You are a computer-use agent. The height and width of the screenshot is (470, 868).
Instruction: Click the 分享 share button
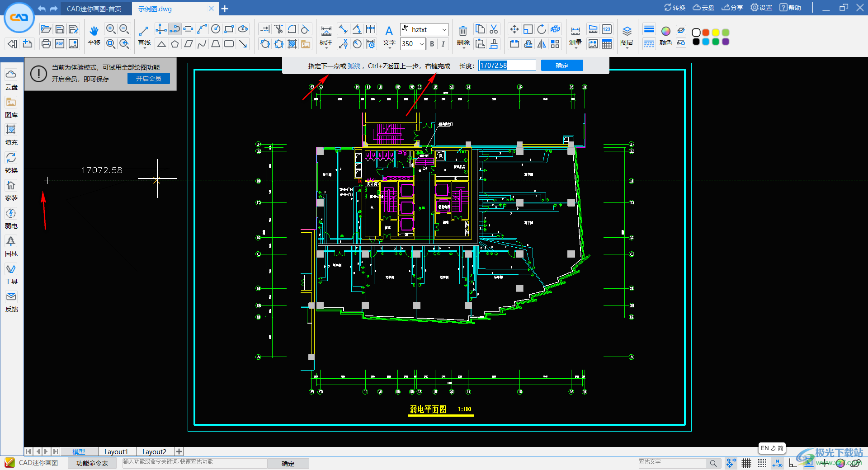(x=732, y=8)
